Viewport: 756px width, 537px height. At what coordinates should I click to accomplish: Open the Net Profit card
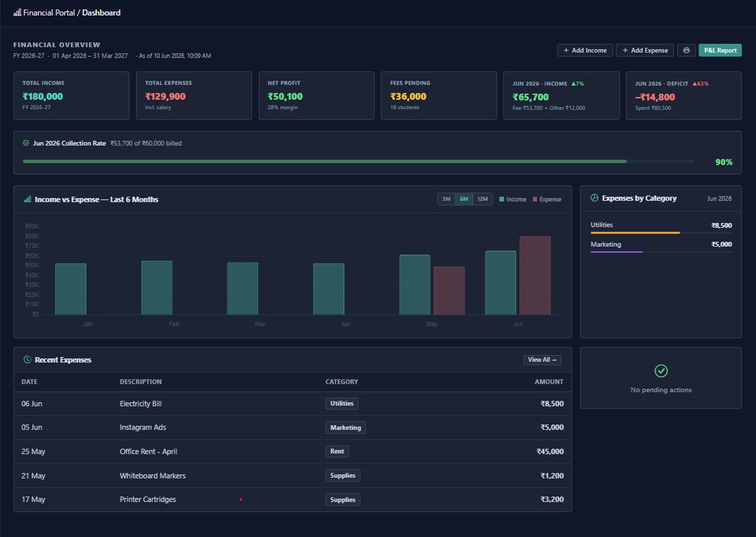point(316,96)
